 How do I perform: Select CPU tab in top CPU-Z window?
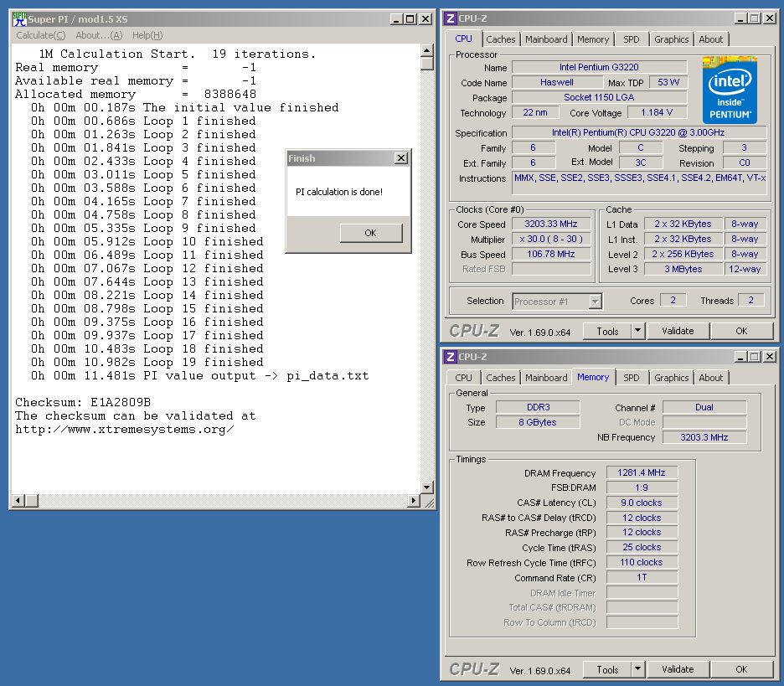click(x=463, y=39)
